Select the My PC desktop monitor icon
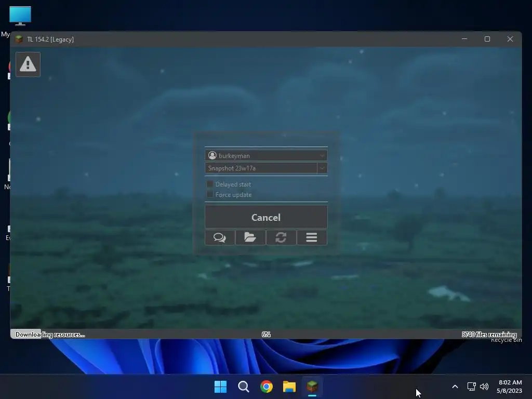The image size is (532, 399). coord(20,16)
